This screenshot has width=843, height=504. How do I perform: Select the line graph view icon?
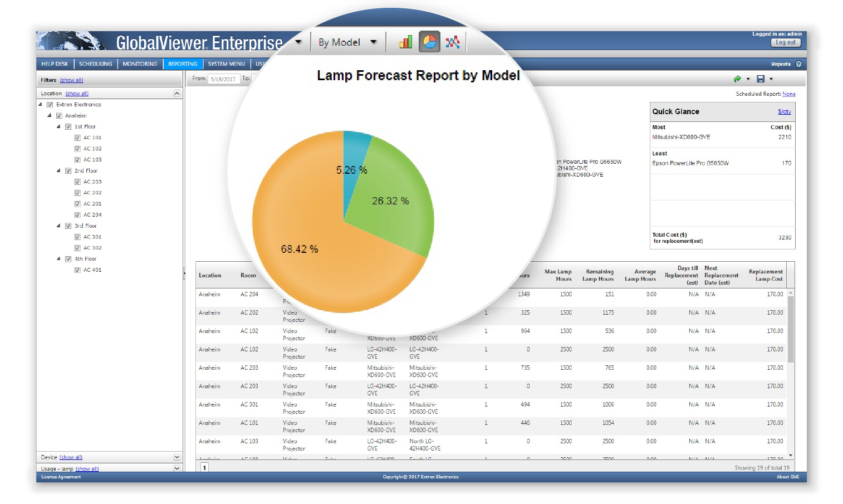[453, 42]
